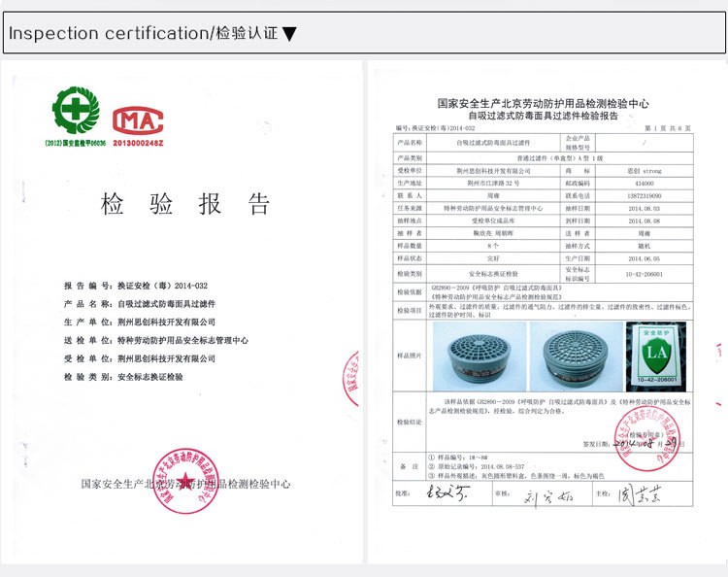
Task: Click the 'Inspection certification/检验认证' heading text
Action: pyautogui.click(x=143, y=33)
